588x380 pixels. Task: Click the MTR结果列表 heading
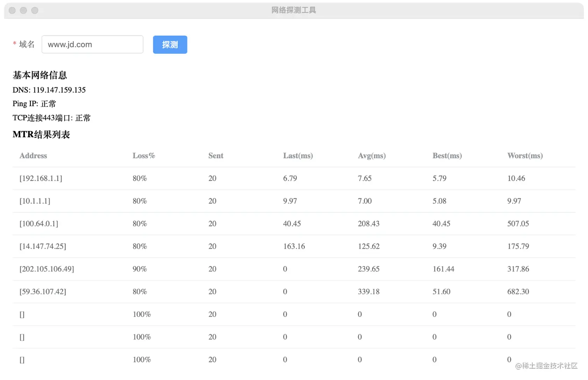[41, 135]
